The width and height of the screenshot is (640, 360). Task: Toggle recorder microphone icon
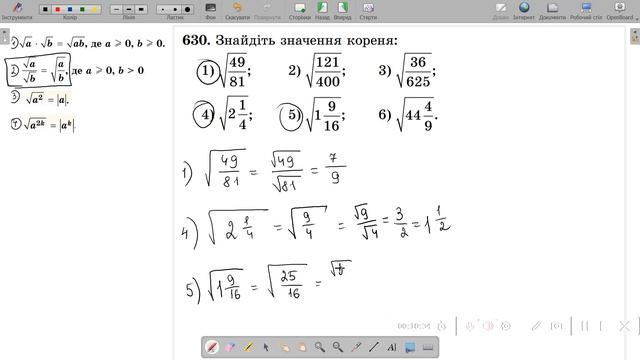pos(470,326)
